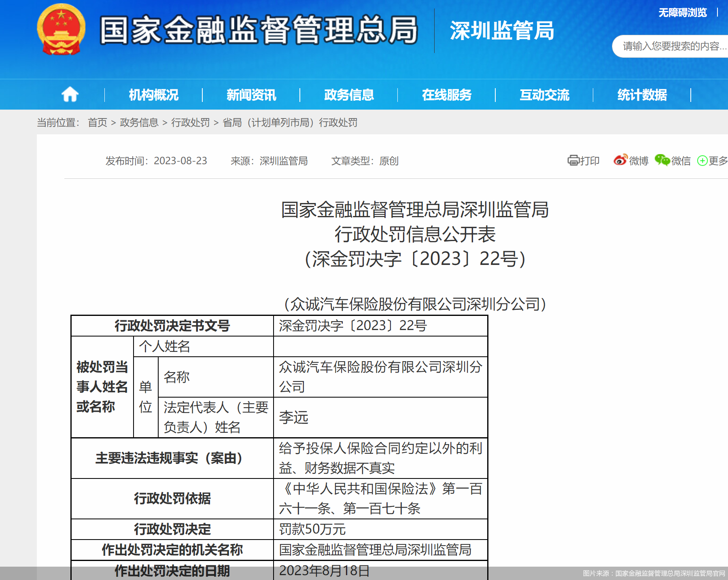Click 政务信息 breadcrumb link
Viewport: 728px width, 580px height.
click(139, 123)
